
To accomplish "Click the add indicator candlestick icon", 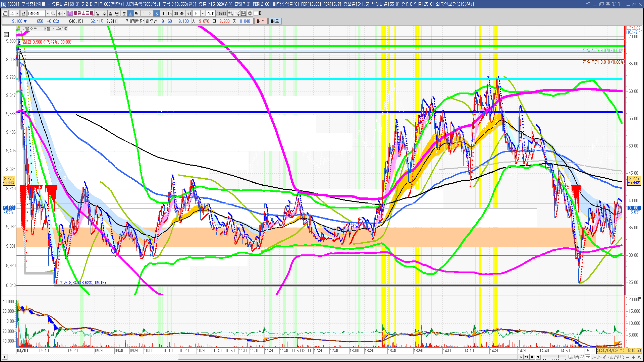I will pyautogui.click(x=230, y=13).
